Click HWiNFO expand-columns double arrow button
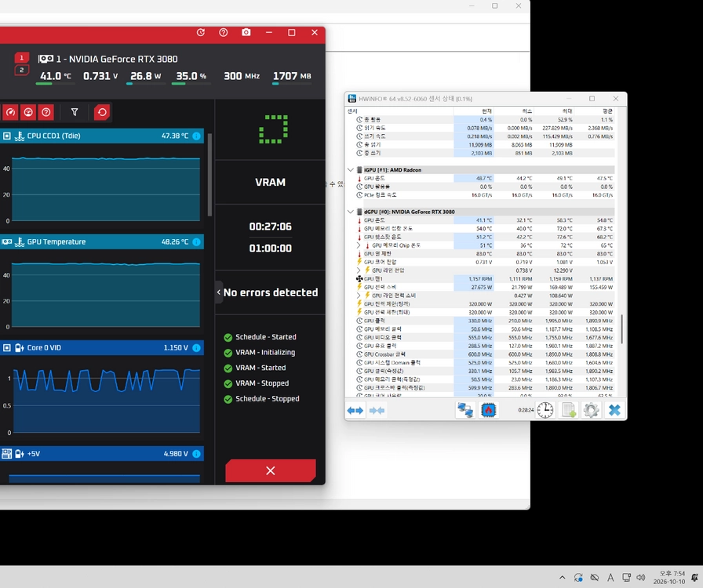This screenshot has height=588, width=703. 355,411
